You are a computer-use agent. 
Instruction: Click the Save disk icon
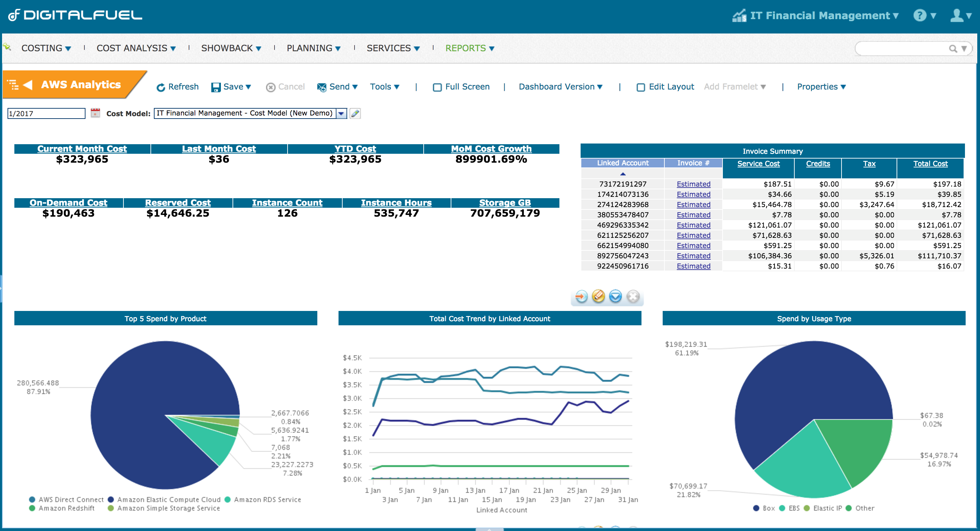(215, 87)
